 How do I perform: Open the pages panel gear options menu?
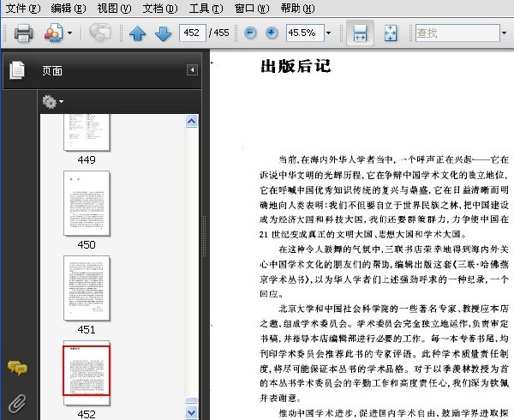coord(52,102)
